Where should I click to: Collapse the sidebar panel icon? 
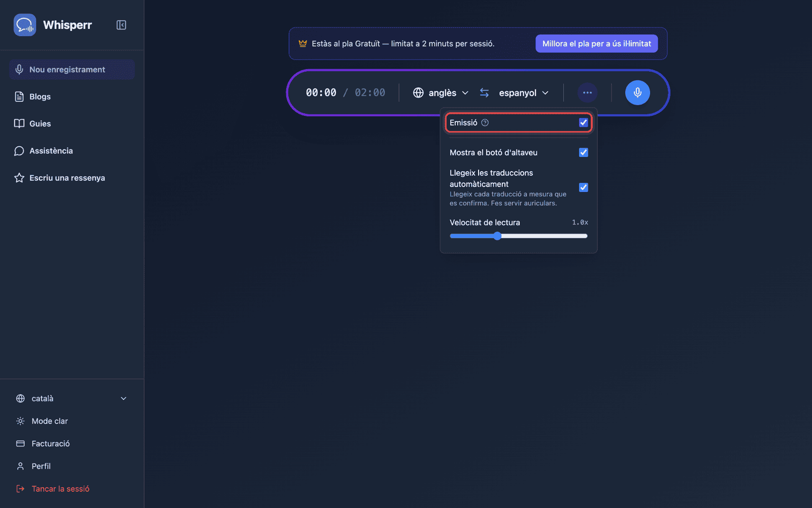click(x=121, y=25)
